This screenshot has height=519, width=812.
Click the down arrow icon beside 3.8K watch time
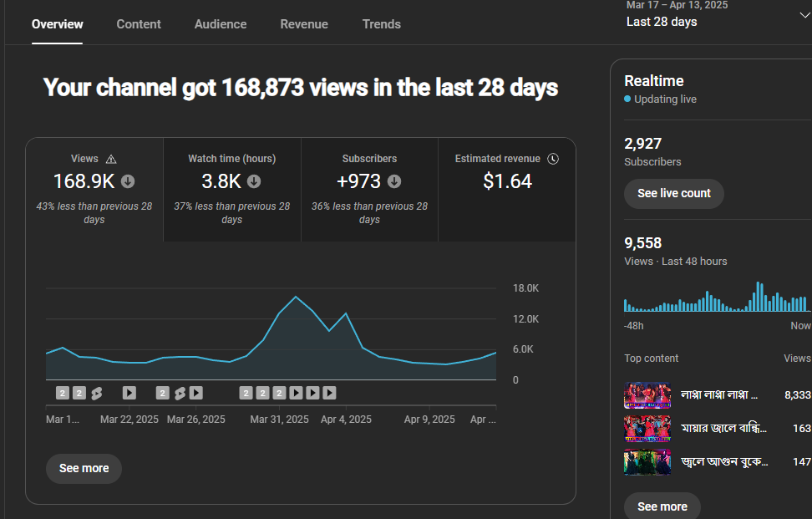pos(254,181)
